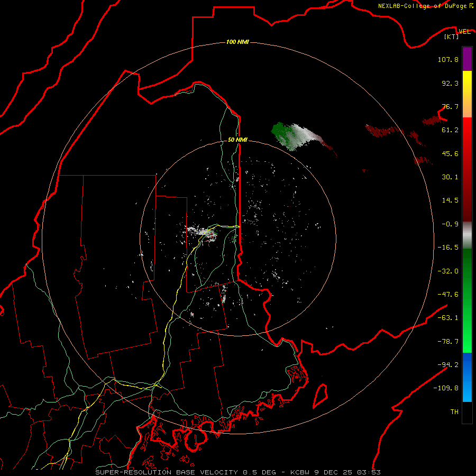Screen dimensions: 476x476
Task: Click the 14.5 velocity scale value
Action: click(450, 200)
